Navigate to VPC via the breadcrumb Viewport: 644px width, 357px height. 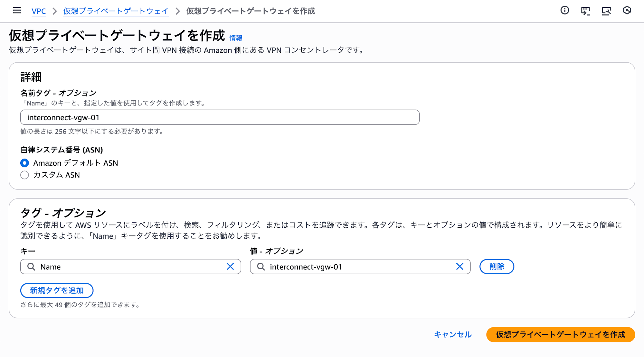pyautogui.click(x=39, y=11)
